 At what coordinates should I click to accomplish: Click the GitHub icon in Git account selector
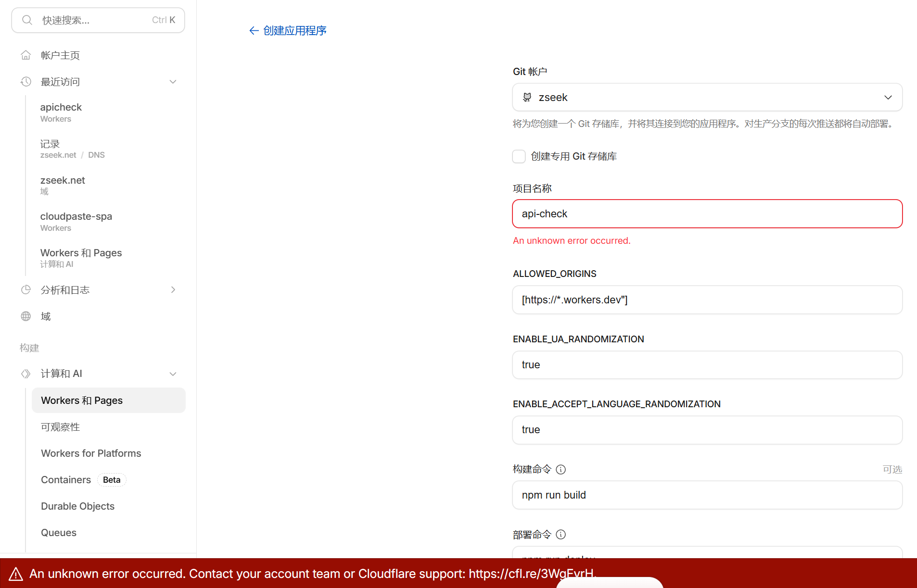point(527,97)
